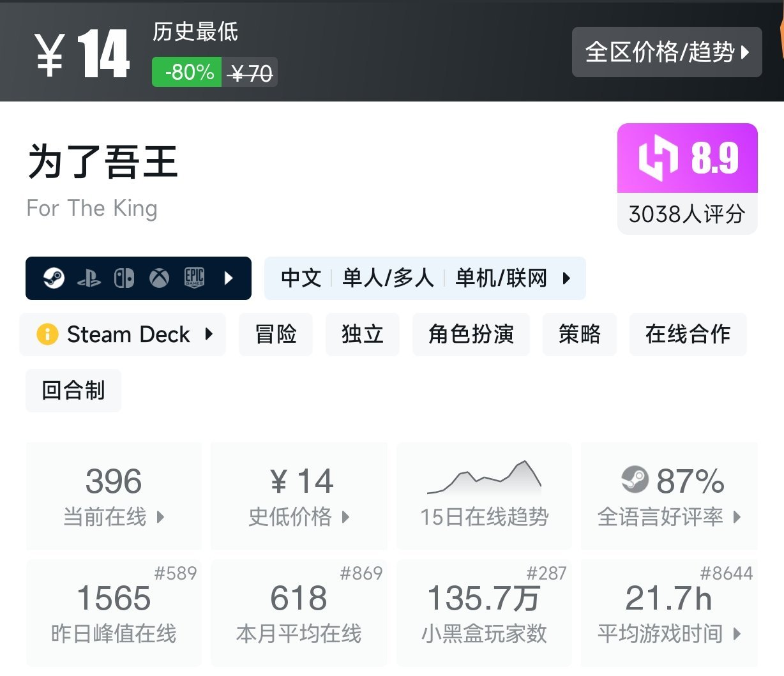Click the Steam platform icon

pyautogui.click(x=54, y=278)
